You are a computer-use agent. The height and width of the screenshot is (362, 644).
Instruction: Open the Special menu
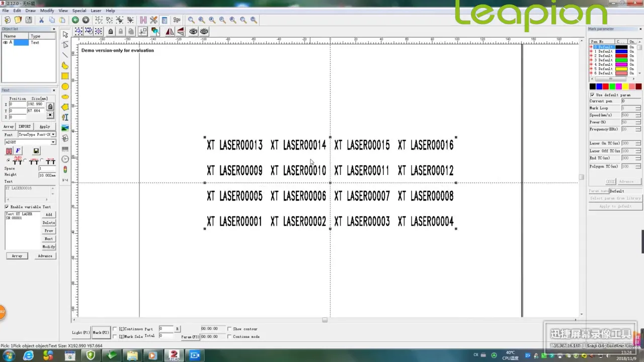click(x=79, y=11)
